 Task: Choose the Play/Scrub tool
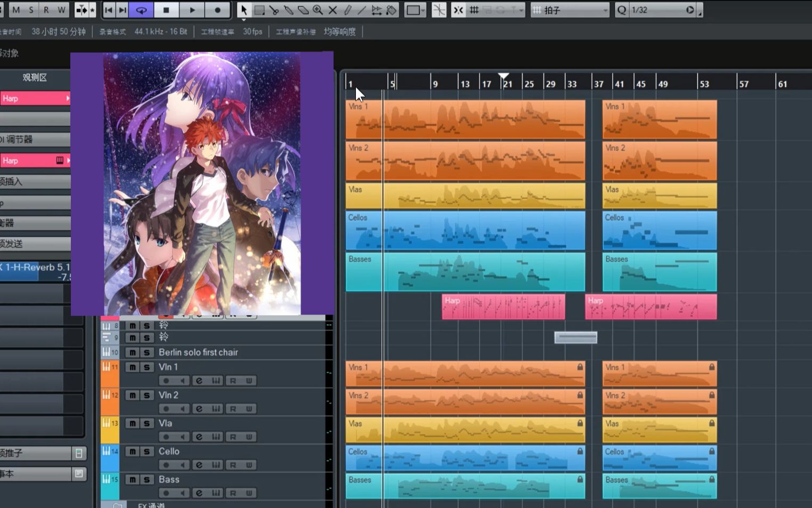[377, 10]
